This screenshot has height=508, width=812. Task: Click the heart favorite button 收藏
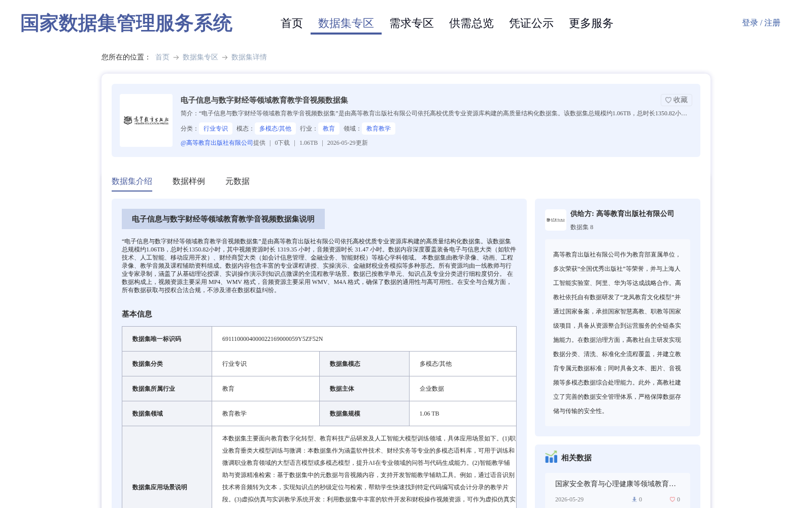[x=676, y=100]
